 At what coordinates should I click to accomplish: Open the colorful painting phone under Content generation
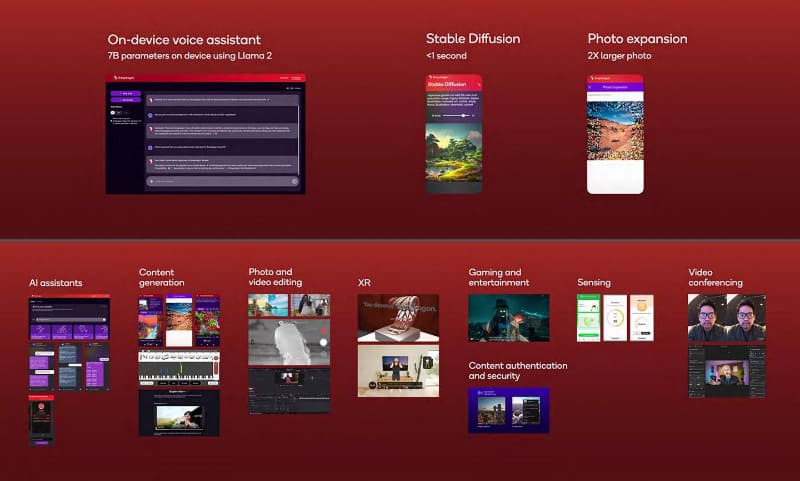[151, 321]
